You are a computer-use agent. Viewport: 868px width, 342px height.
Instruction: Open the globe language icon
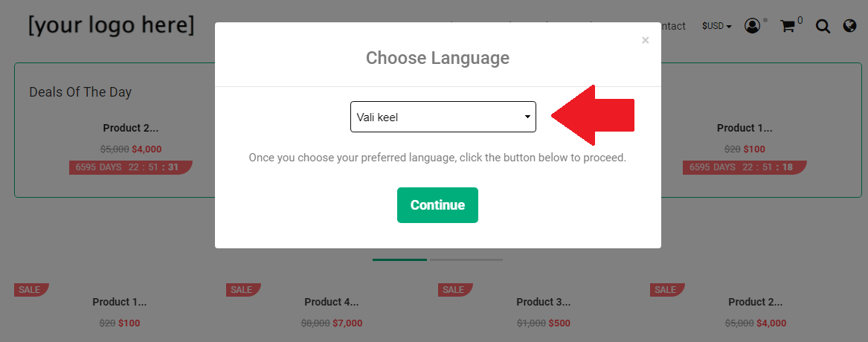[849, 26]
